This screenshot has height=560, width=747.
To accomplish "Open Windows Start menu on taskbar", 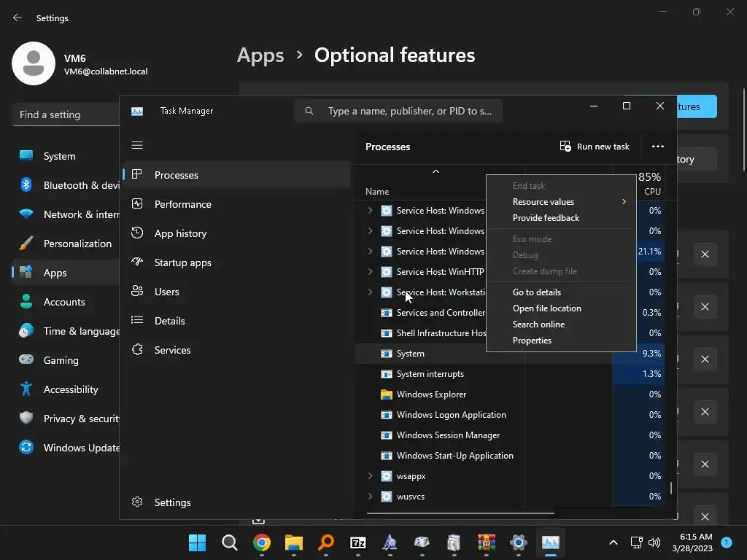I will tap(197, 542).
